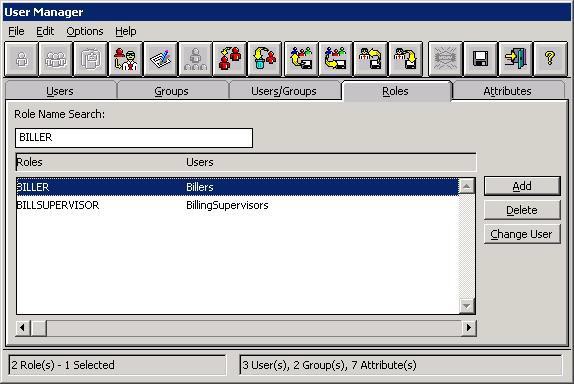Click the role list scroll down arrow
The image size is (574, 384).
(x=467, y=306)
